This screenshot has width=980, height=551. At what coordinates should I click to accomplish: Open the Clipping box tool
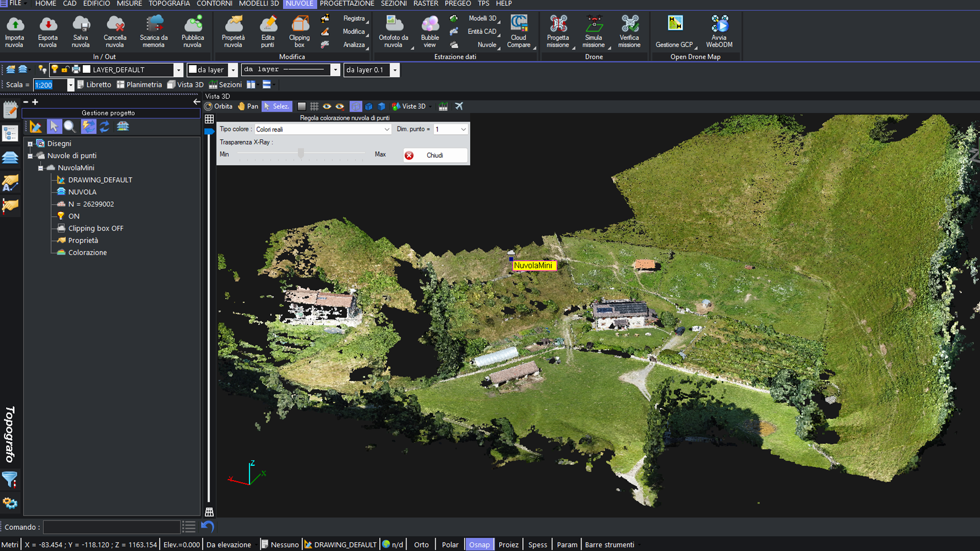[x=299, y=31]
